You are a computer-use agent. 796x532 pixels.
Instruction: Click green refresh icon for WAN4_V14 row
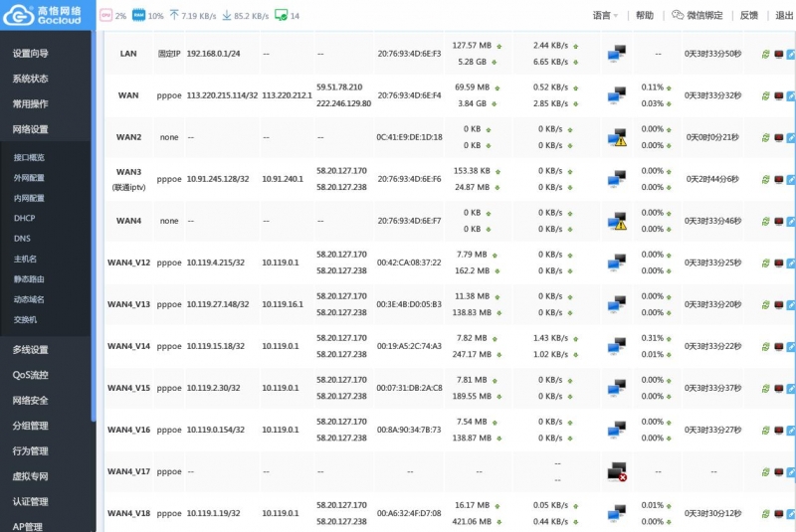[x=765, y=346]
